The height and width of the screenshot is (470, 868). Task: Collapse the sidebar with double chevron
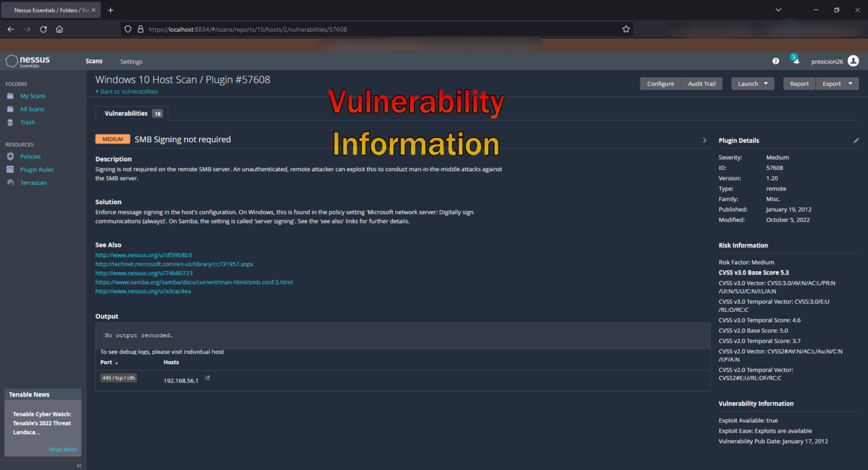[x=79, y=465]
